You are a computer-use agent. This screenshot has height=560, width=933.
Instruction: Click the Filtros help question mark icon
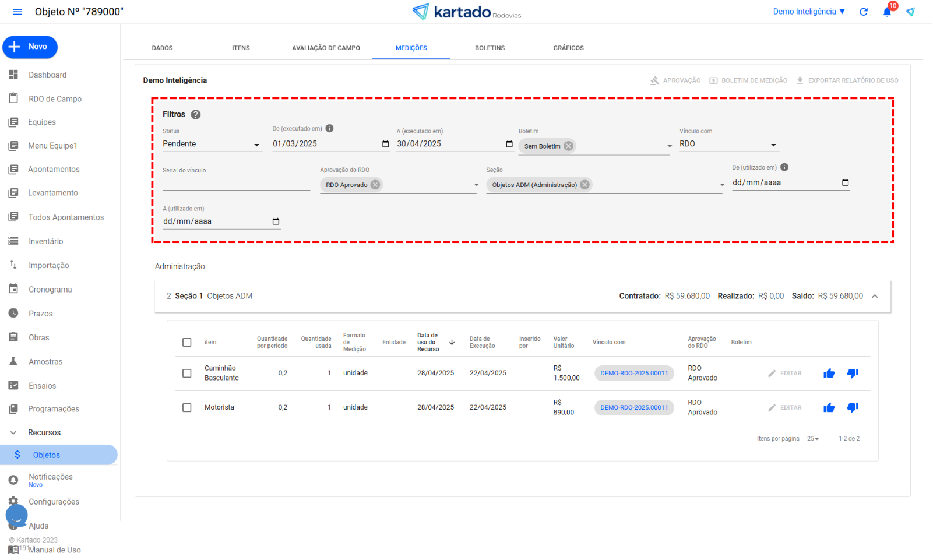[196, 115]
